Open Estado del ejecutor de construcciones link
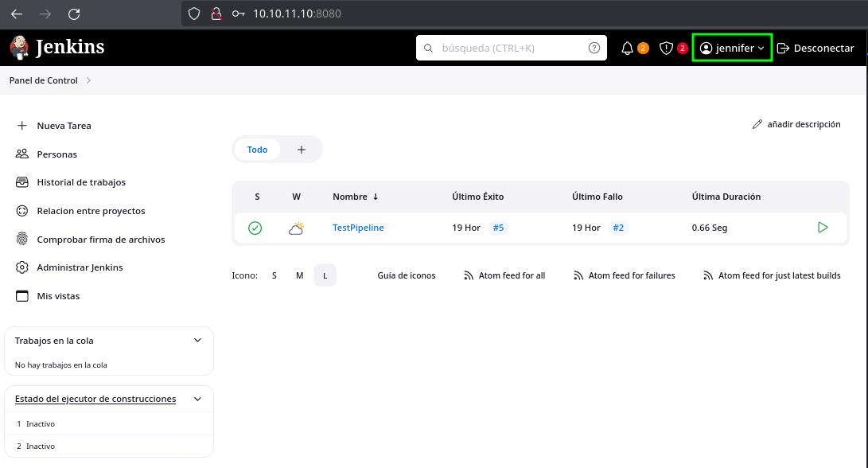This screenshot has width=868, height=468. pos(95,399)
